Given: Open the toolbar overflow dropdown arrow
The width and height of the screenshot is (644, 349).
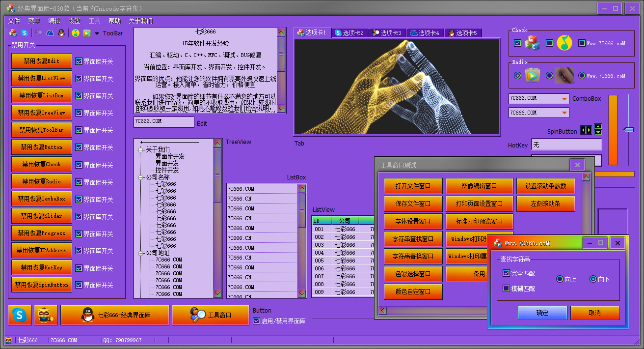Looking at the screenshot, I should click(97, 33).
